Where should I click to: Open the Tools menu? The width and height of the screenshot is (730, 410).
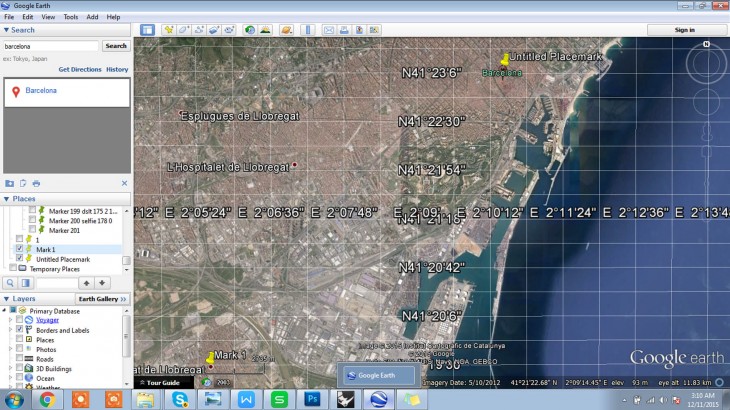(x=70, y=17)
